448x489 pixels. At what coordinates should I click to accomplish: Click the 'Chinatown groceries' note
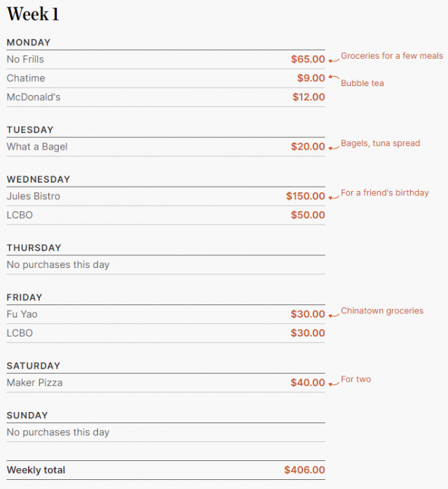(382, 311)
